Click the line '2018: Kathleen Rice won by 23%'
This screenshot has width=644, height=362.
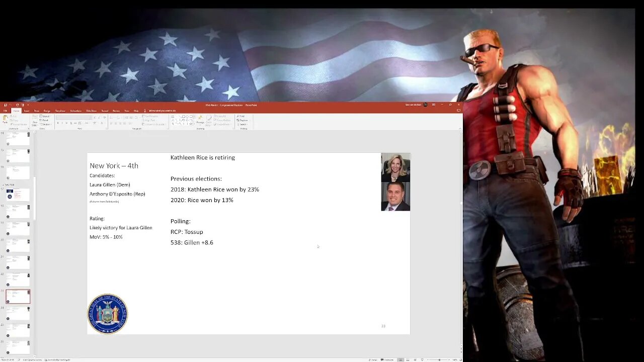[x=215, y=190]
